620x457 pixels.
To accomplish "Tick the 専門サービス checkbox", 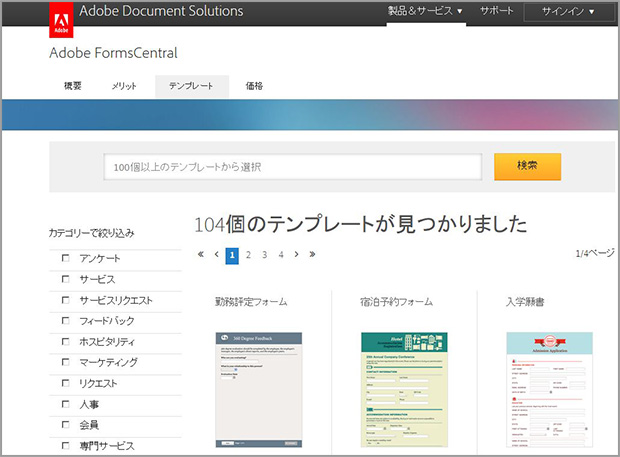I will [66, 446].
